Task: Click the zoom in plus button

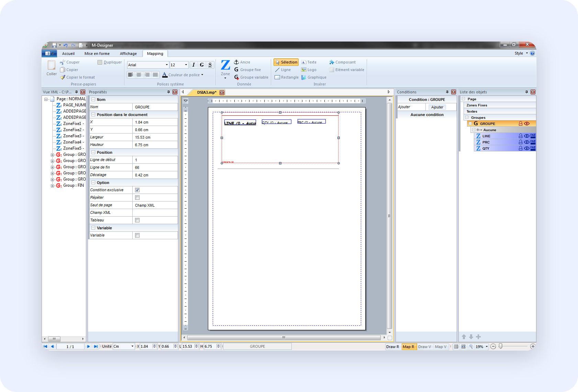Action: tap(533, 346)
